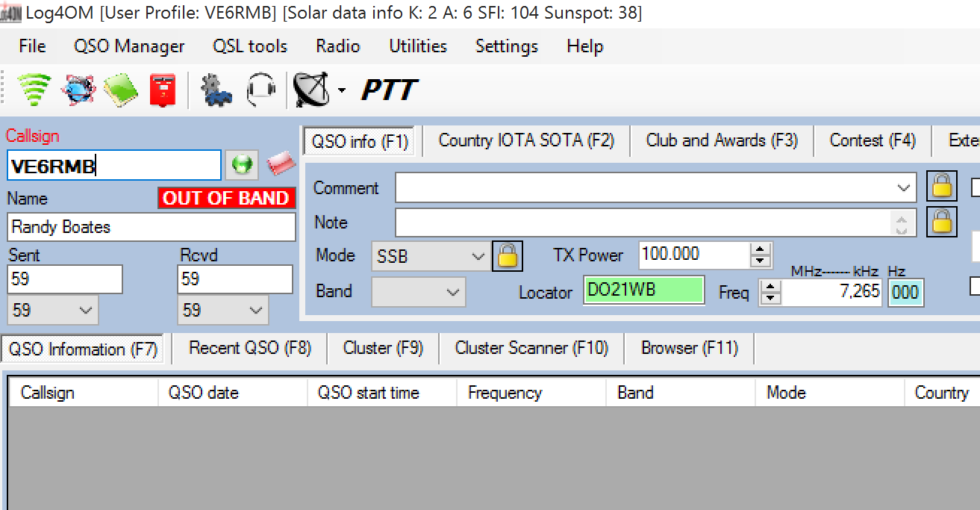Viewport: 980px width, 510px height.
Task: Tick the checkbox right of Hz field
Action: coord(975,286)
